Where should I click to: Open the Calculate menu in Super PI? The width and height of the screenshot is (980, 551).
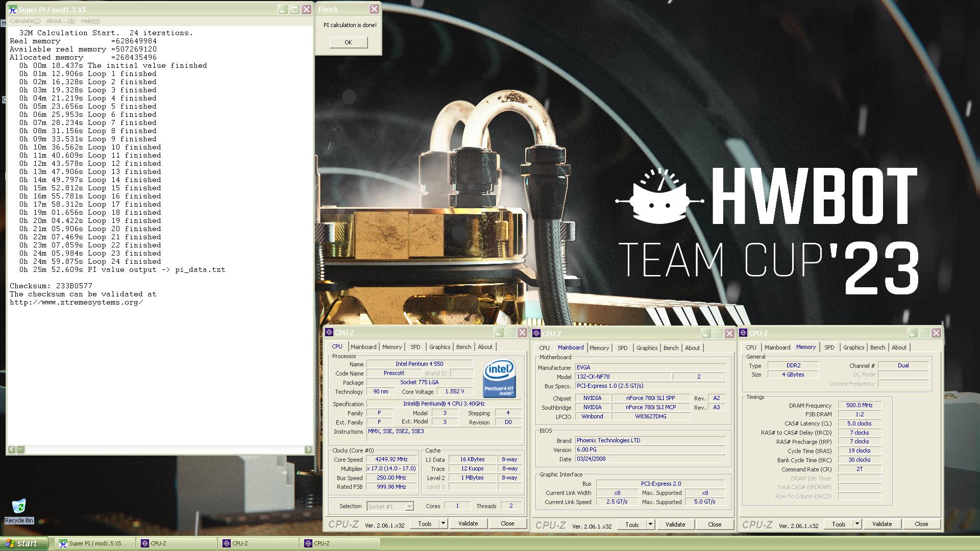click(x=25, y=21)
